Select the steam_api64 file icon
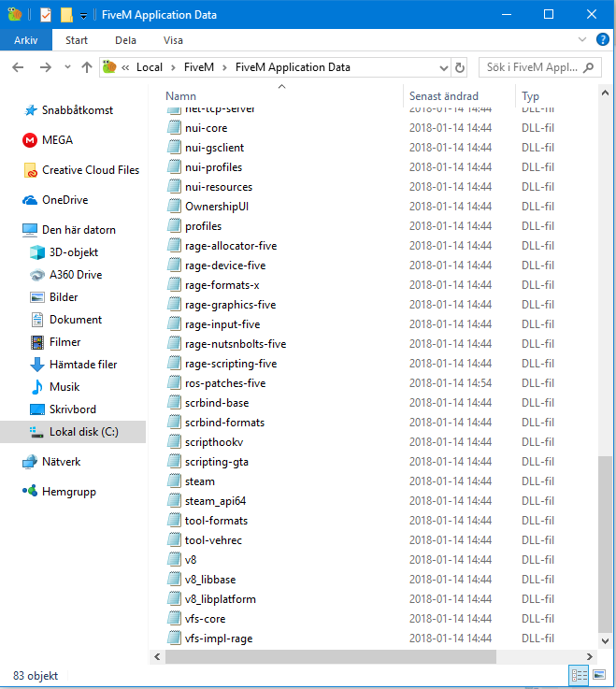 tap(174, 500)
